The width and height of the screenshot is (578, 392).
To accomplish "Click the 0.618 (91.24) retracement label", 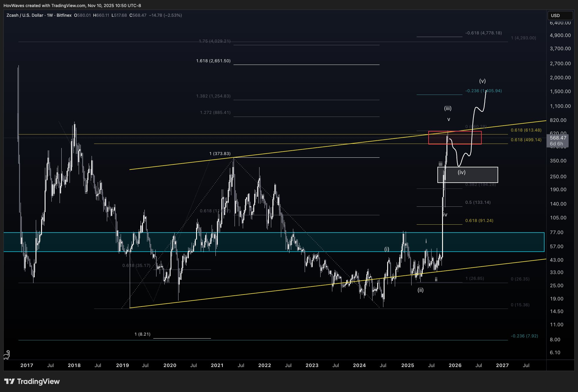I will point(479,221).
